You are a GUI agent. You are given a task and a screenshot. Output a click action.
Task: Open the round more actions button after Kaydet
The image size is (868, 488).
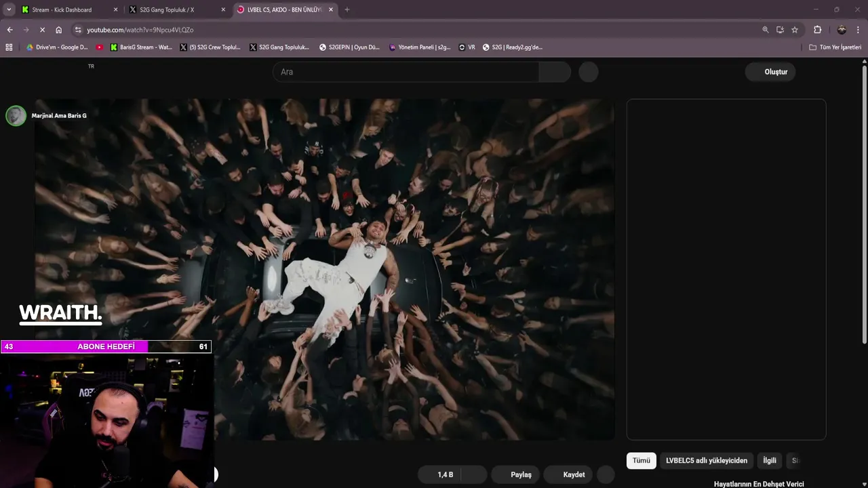[x=606, y=474]
